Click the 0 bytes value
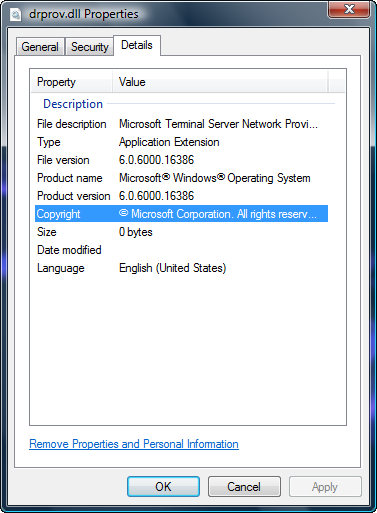Image resolution: width=377 pixels, height=513 pixels. pyautogui.click(x=136, y=232)
